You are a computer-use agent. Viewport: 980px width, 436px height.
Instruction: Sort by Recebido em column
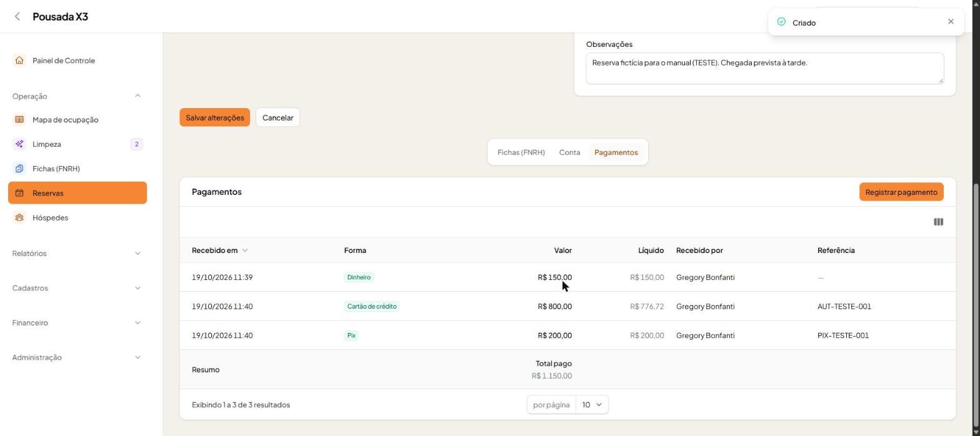219,250
